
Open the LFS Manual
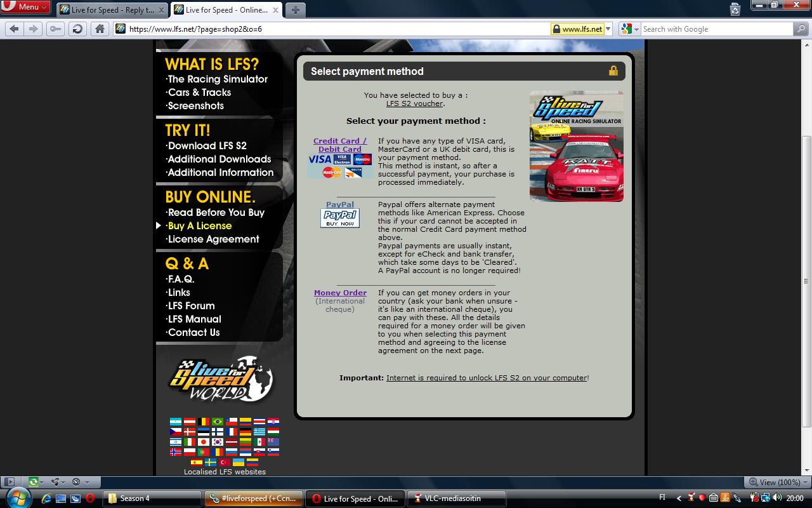click(x=194, y=319)
